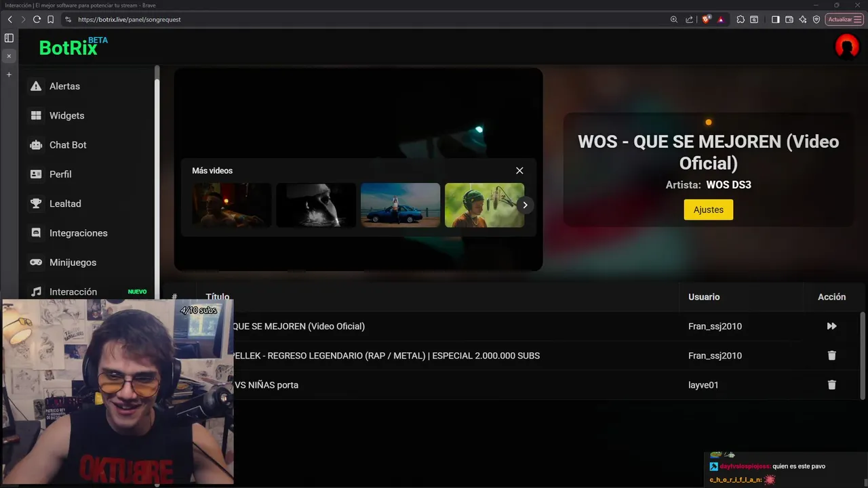Click the browser Back button
868x488 pixels.
coord(9,20)
